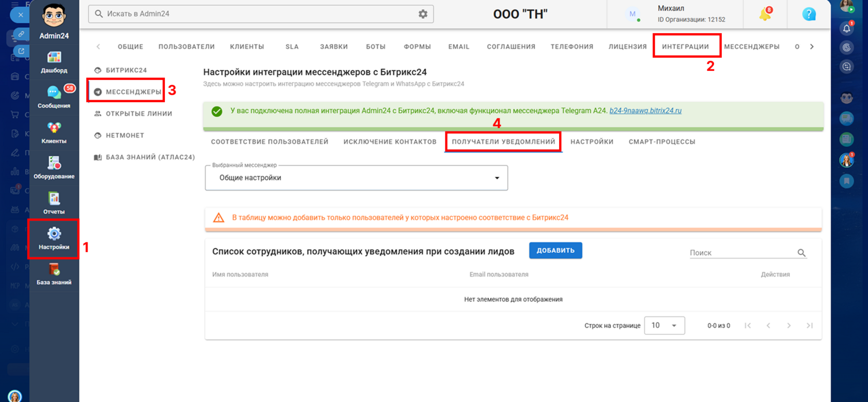Click the Admin24 avatar logo
This screenshot has height=402, width=868.
54,16
